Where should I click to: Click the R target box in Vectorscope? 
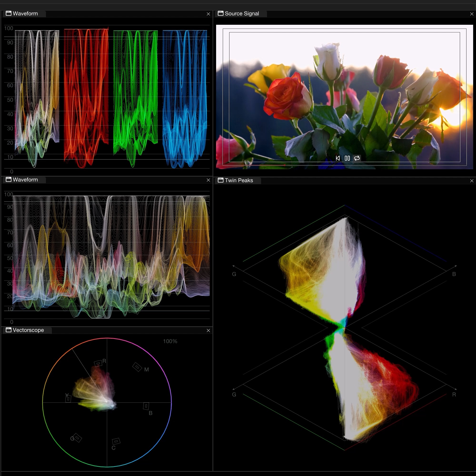98,363
